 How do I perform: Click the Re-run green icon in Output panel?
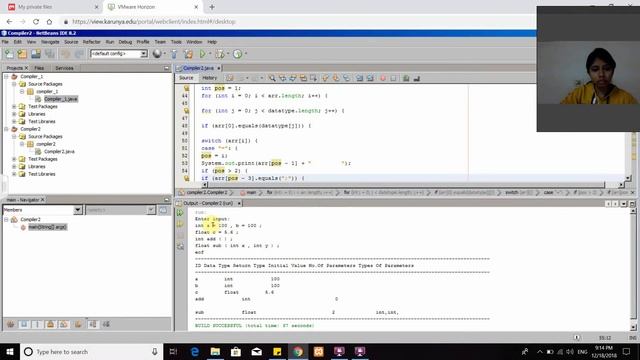click(x=180, y=213)
